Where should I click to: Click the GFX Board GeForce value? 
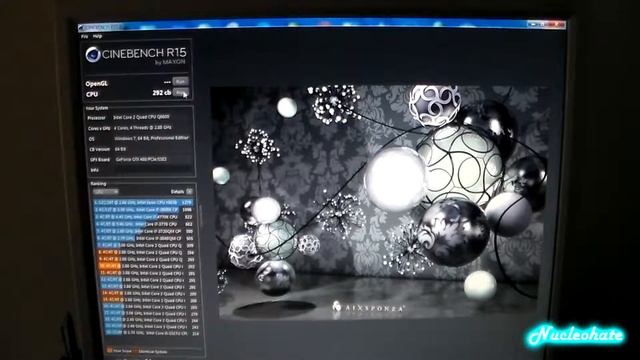click(141, 160)
